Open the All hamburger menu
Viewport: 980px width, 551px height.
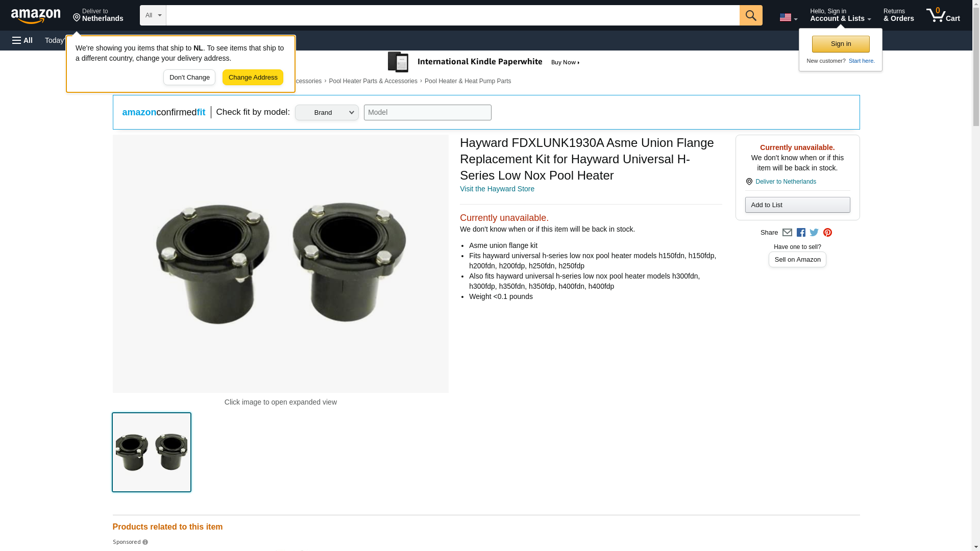(22, 40)
